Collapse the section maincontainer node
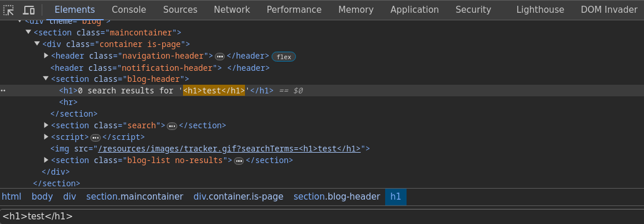 pyautogui.click(x=28, y=32)
